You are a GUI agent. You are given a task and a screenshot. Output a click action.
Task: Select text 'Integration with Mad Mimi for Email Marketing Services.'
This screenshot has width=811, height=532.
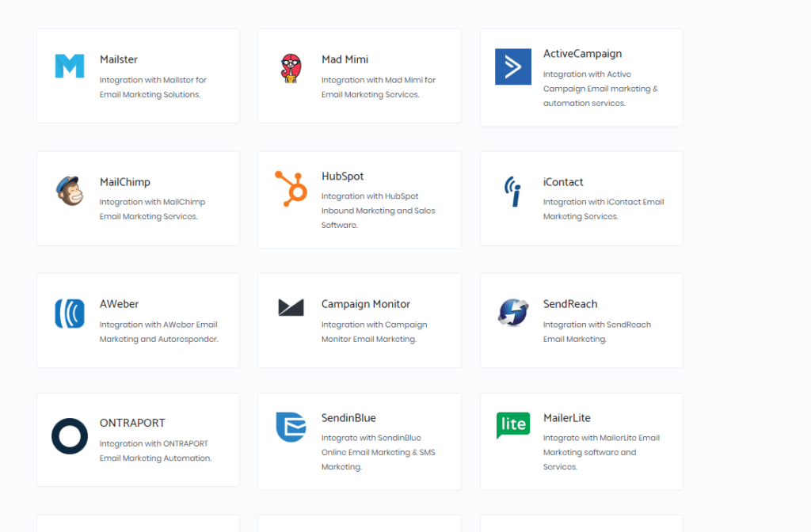379,87
